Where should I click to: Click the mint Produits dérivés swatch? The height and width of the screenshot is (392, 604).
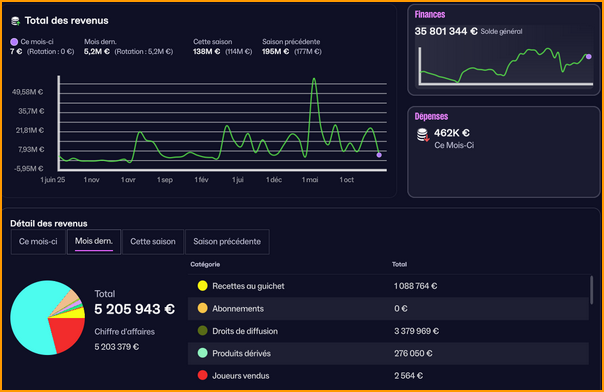pos(203,353)
